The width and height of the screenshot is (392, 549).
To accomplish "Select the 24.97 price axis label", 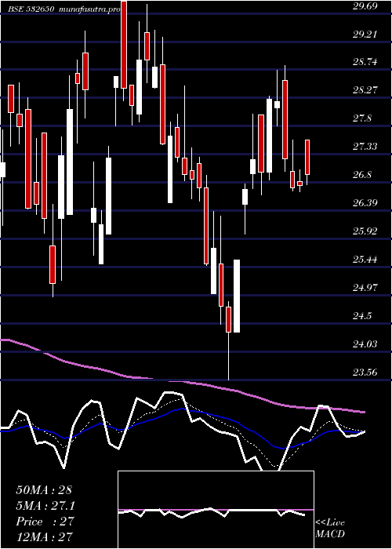I will pos(365,288).
